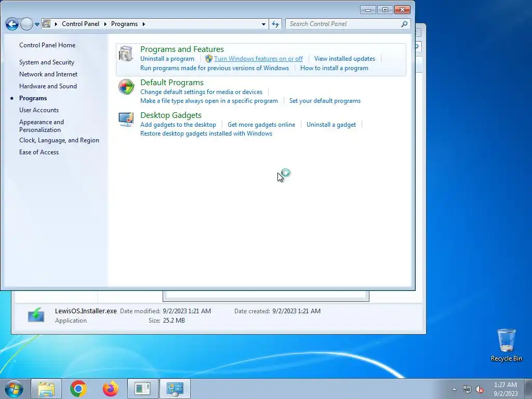532x399 pixels.
Task: Open the Windows Start menu
Action: (x=14, y=389)
